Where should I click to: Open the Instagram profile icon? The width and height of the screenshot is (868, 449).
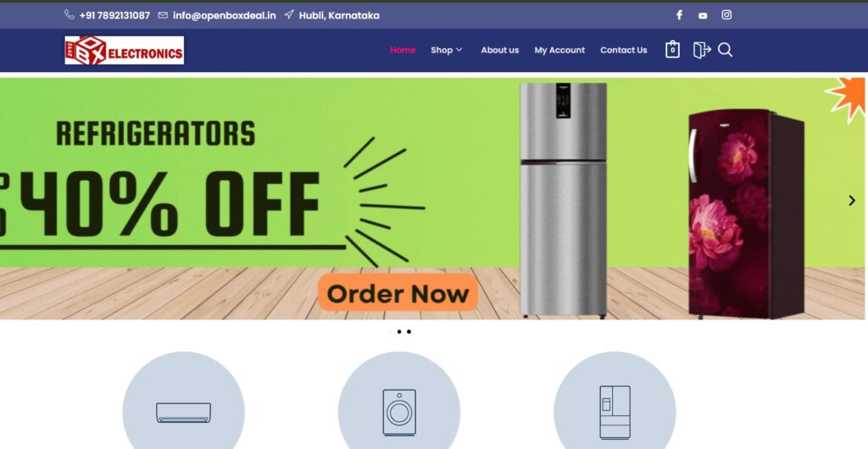[726, 15]
